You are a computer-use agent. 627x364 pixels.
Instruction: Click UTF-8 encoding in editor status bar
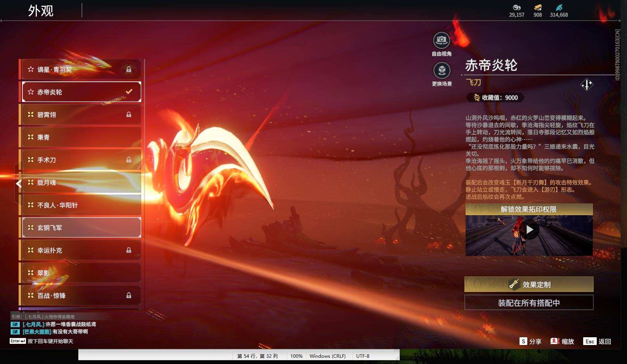point(363,356)
